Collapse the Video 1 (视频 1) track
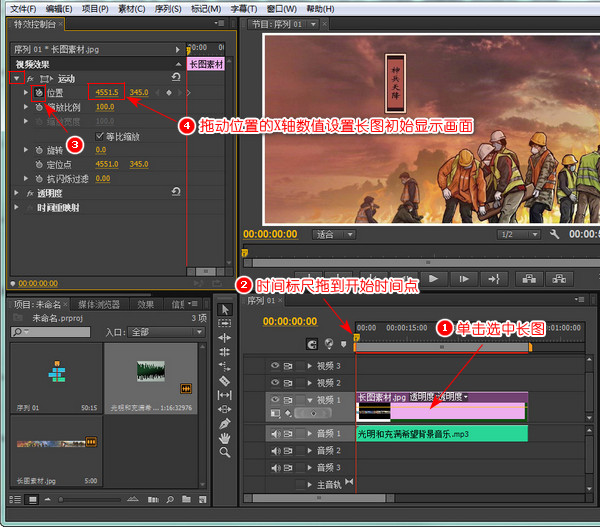The image size is (600, 527). click(310, 400)
